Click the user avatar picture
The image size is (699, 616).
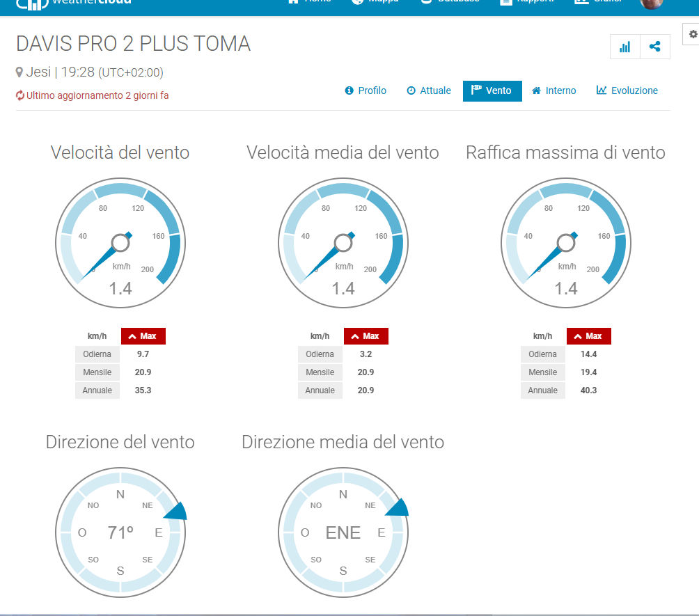[651, 3]
